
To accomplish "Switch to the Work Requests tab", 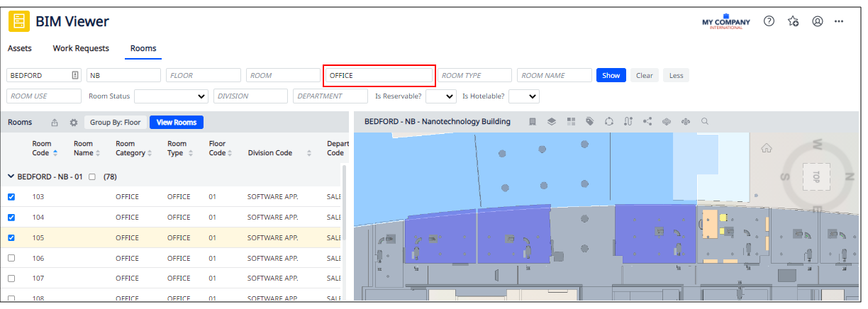I will [81, 48].
